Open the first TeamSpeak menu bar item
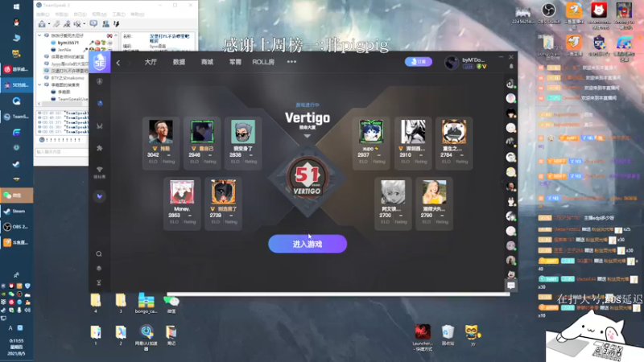The image size is (644, 362). (x=43, y=14)
